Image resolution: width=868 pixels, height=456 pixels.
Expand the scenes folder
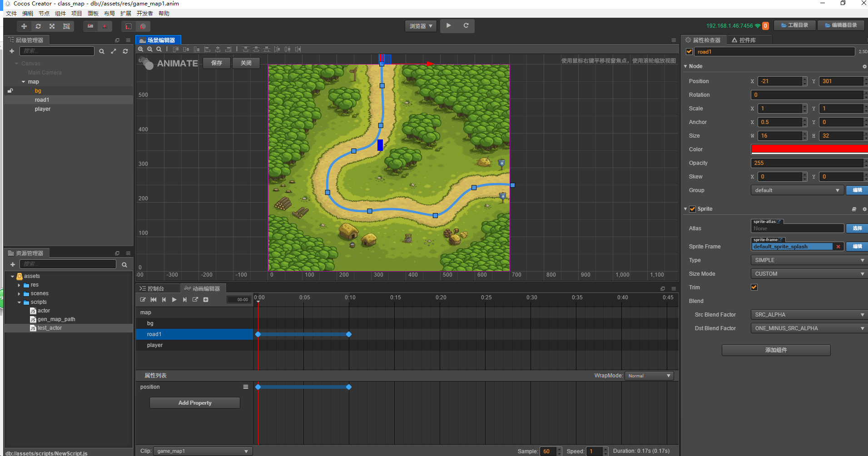click(x=19, y=294)
